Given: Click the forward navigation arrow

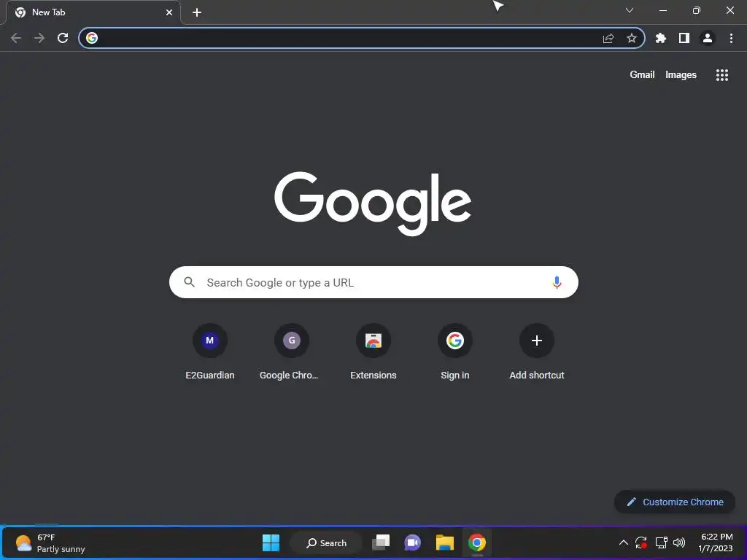Looking at the screenshot, I should [39, 38].
